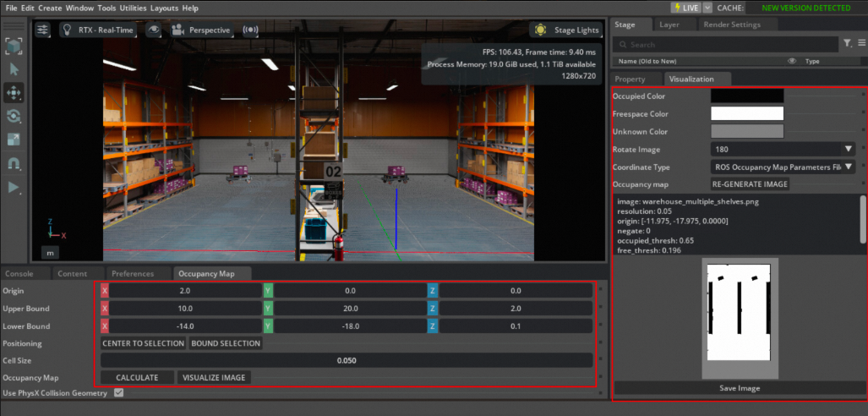Sort by Name (Old to New) header
The image size is (868, 416).
(x=647, y=62)
